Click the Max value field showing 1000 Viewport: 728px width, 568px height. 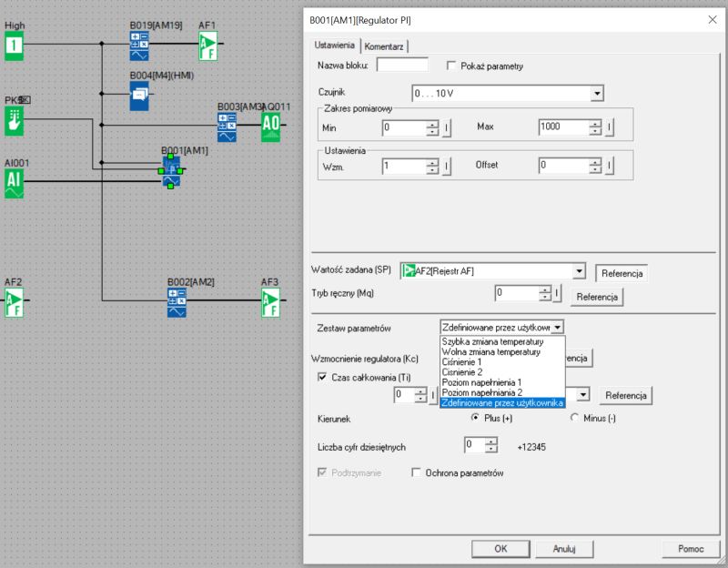(x=563, y=127)
